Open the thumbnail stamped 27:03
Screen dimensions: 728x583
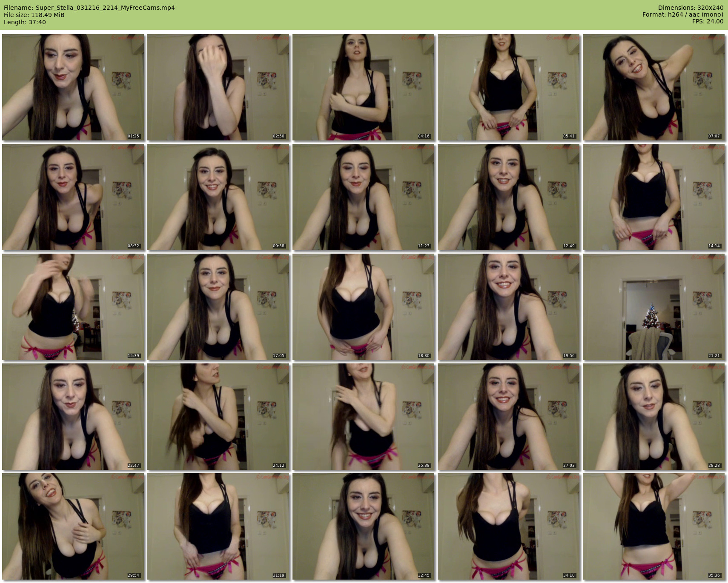509,417
